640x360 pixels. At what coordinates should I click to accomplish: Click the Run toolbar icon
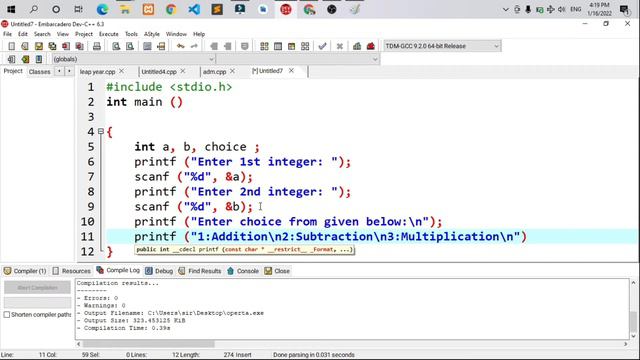278,46
